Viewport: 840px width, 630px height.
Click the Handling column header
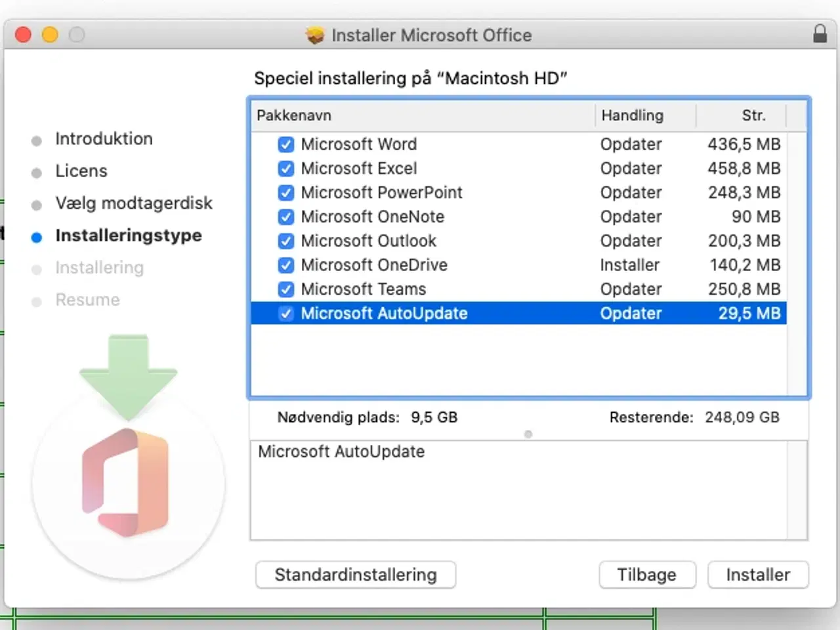point(646,115)
